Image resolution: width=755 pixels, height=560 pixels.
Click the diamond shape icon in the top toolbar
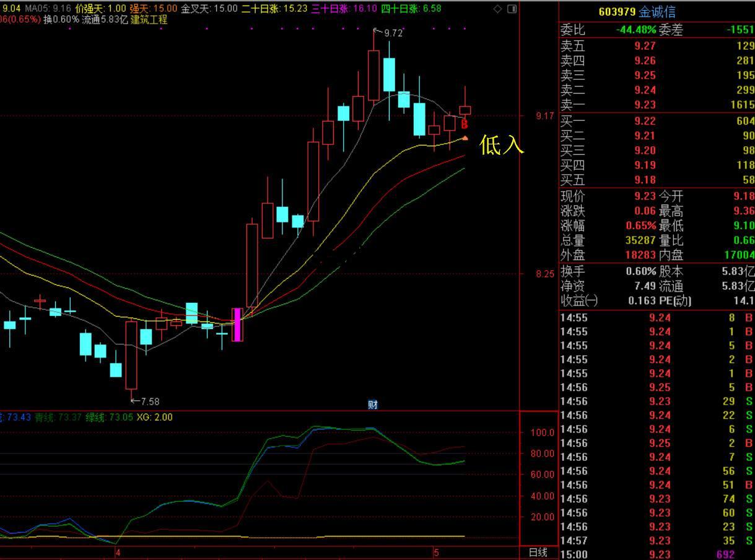click(x=498, y=9)
